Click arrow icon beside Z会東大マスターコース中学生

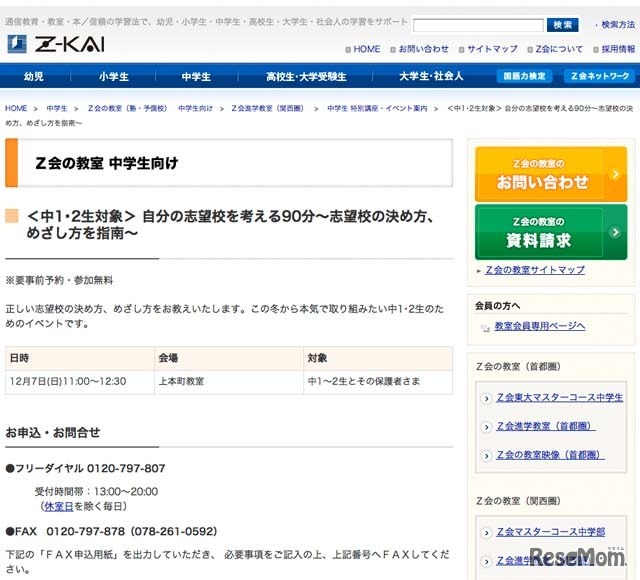point(486,398)
